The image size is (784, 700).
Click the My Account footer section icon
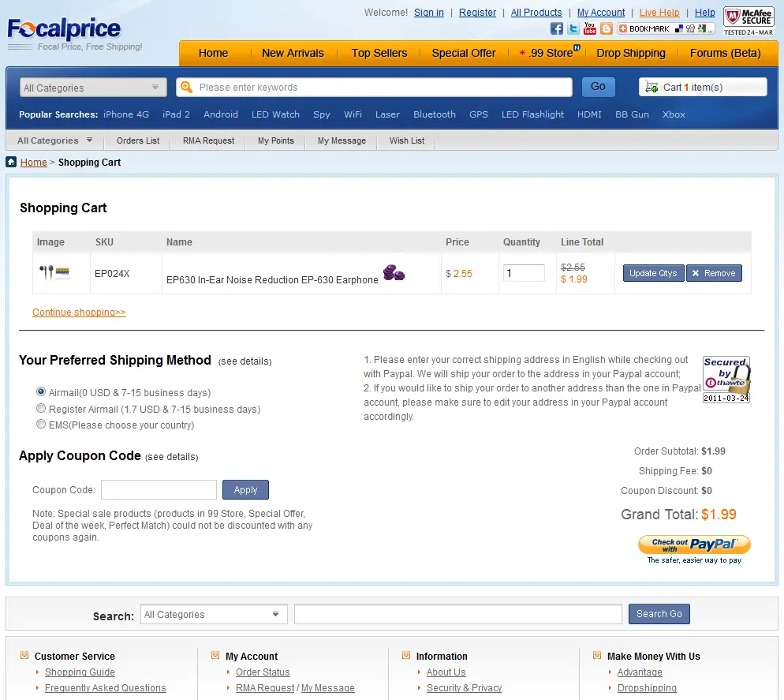[x=215, y=656]
